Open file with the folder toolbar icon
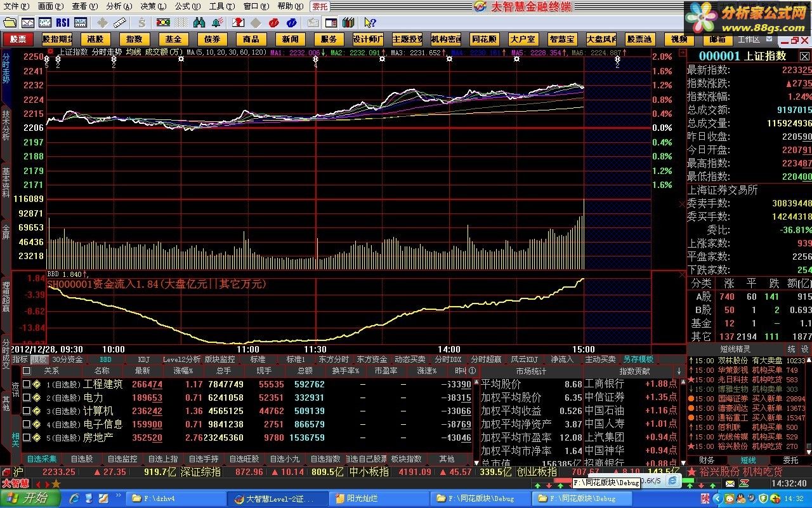 tap(10, 22)
